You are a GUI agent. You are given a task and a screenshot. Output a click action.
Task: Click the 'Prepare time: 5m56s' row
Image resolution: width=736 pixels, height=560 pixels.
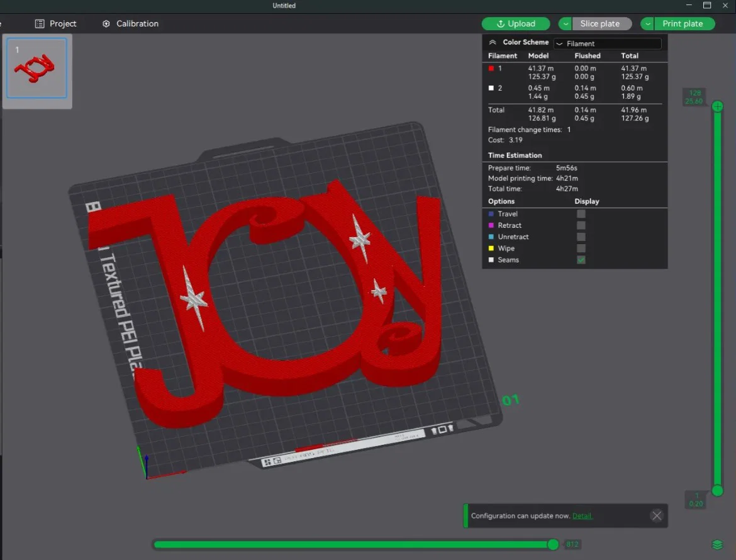532,167
